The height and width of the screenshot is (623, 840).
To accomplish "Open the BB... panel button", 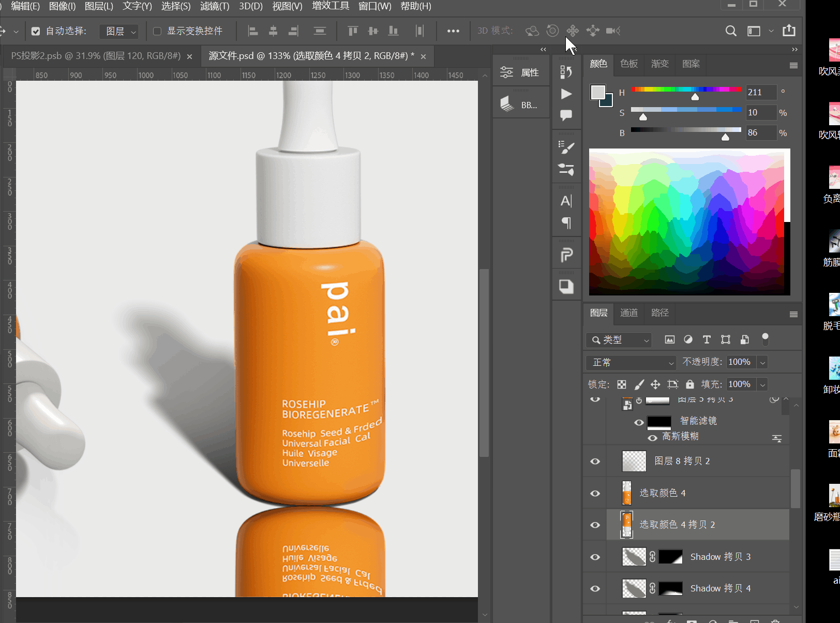I will click(x=521, y=105).
